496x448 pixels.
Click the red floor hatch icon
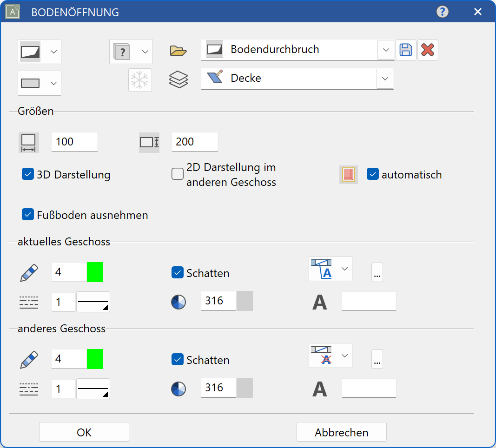point(348,175)
